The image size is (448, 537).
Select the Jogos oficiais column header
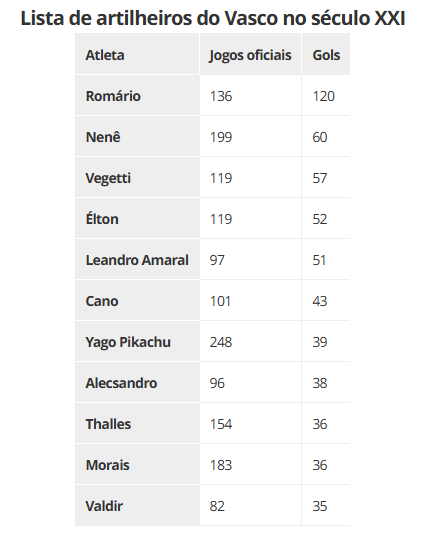tap(250, 54)
